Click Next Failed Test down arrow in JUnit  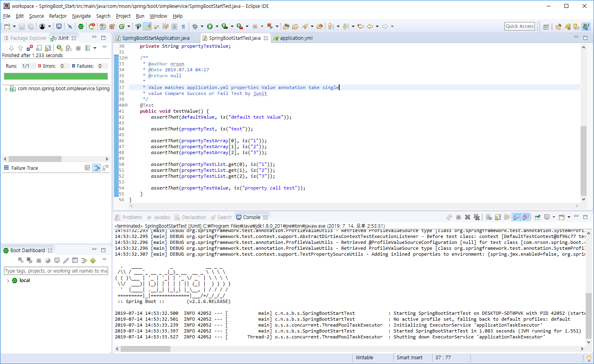pos(11,48)
